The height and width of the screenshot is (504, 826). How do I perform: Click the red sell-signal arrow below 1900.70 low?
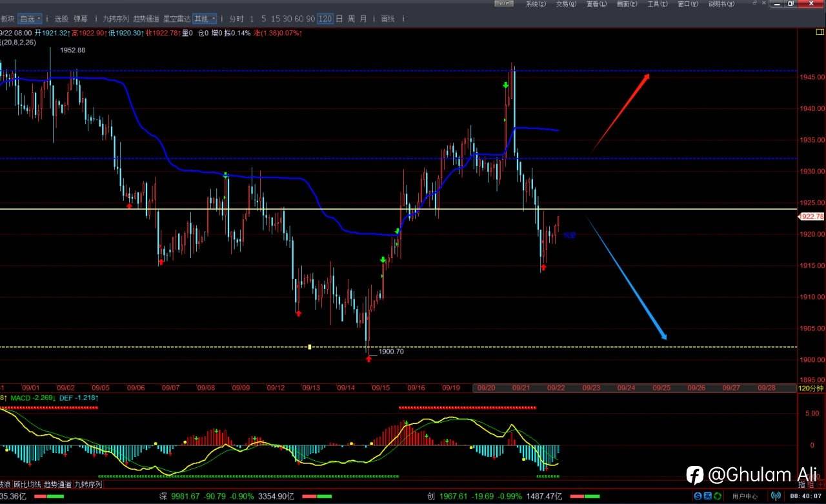368,359
